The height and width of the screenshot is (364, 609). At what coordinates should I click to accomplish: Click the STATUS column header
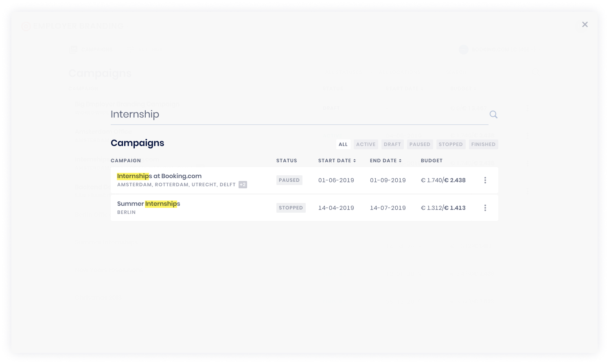point(287,161)
